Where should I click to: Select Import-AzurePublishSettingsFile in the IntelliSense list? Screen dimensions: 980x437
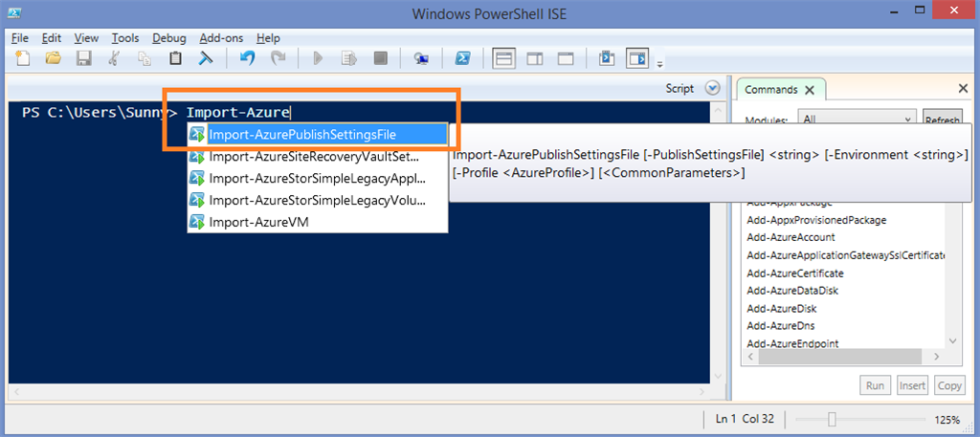(318, 134)
